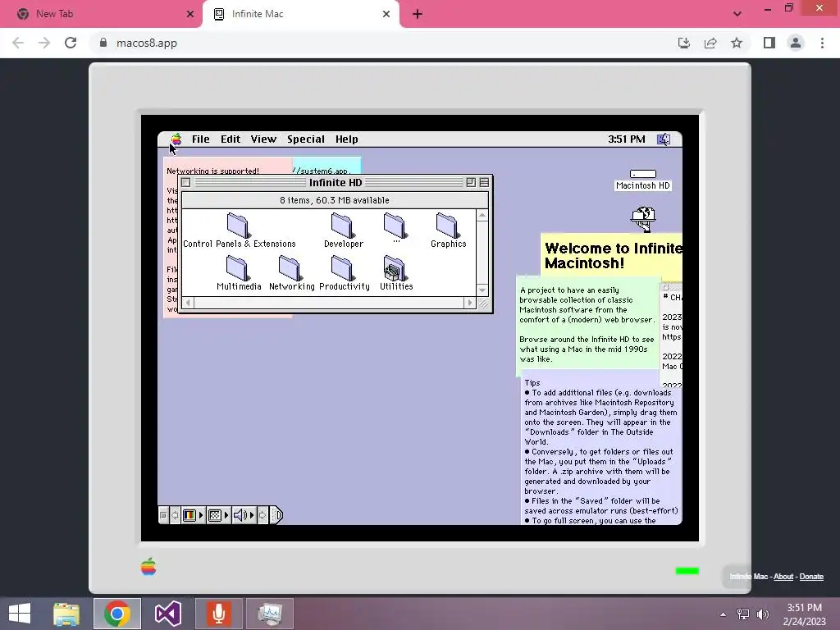Collapse the Infinite HD window with its windowshade box
Screen dimensions: 840x630
click(x=484, y=183)
